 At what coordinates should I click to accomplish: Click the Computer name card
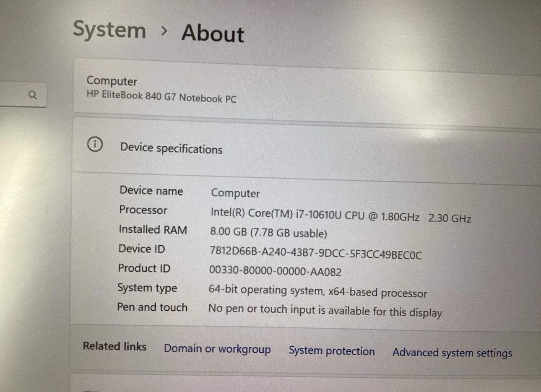[307, 88]
